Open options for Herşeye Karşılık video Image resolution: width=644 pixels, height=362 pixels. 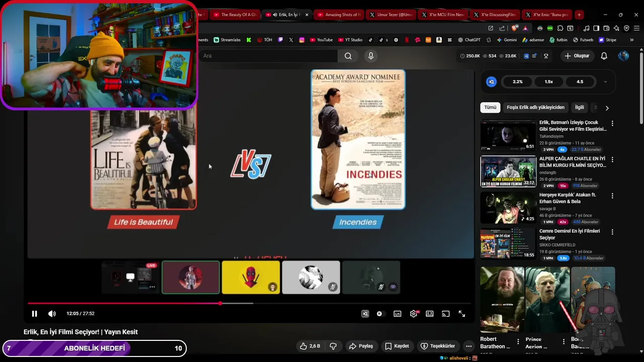click(x=612, y=196)
